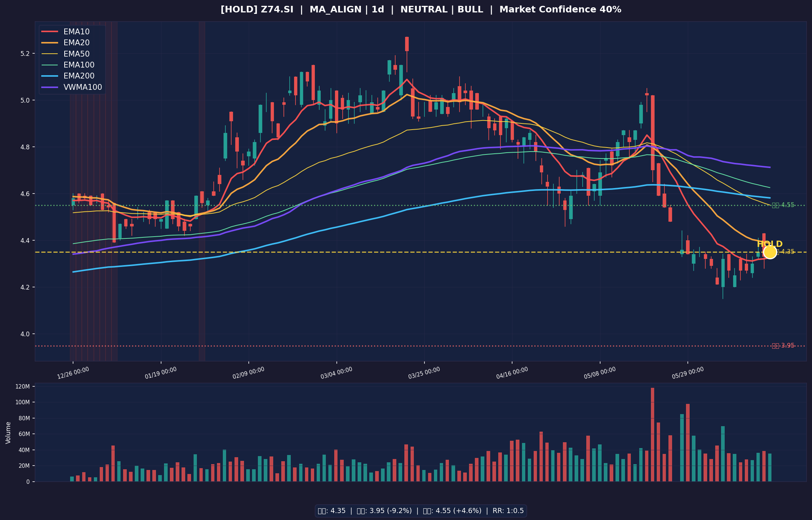
Task: Click the 12/26 00:00 date label
Action: coord(73,373)
